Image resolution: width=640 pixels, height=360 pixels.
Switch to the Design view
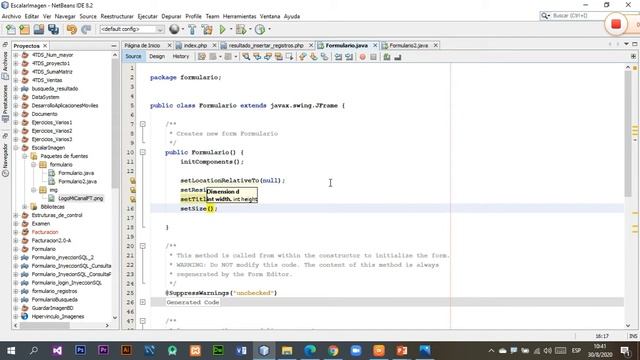157,56
